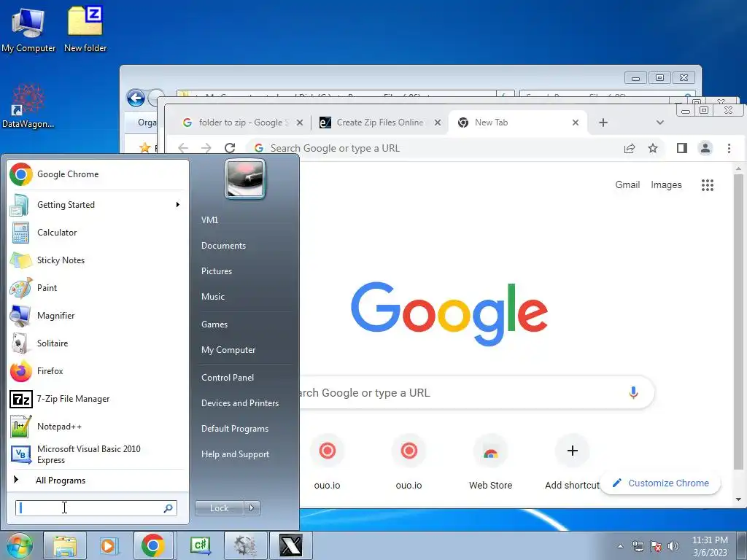Select DataWagon desktop shortcut

pos(28,106)
